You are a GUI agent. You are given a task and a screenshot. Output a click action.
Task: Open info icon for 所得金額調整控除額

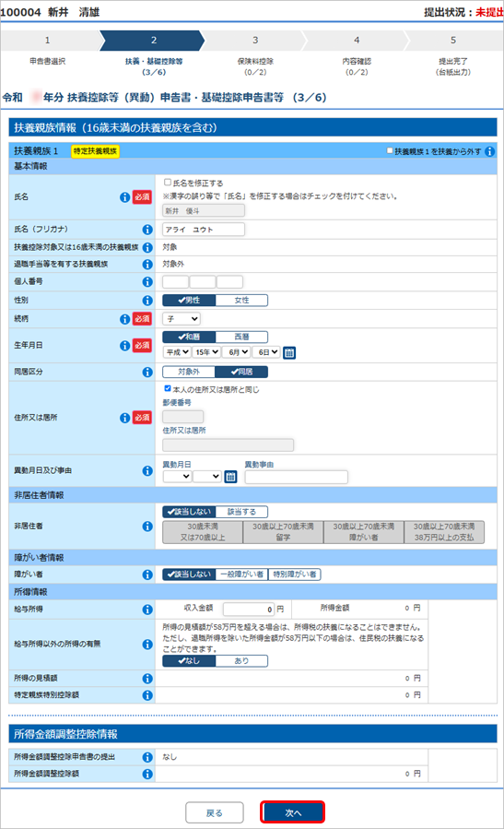pos(147,774)
